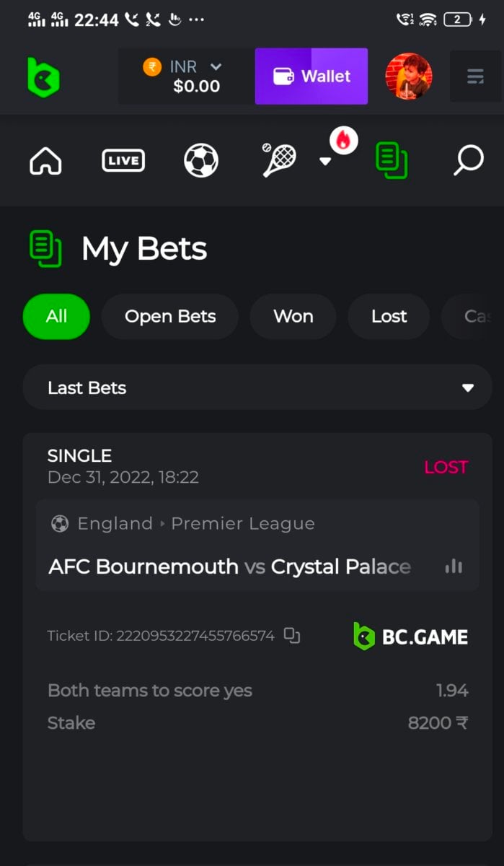Open the LIVE betting icon

[x=123, y=160]
